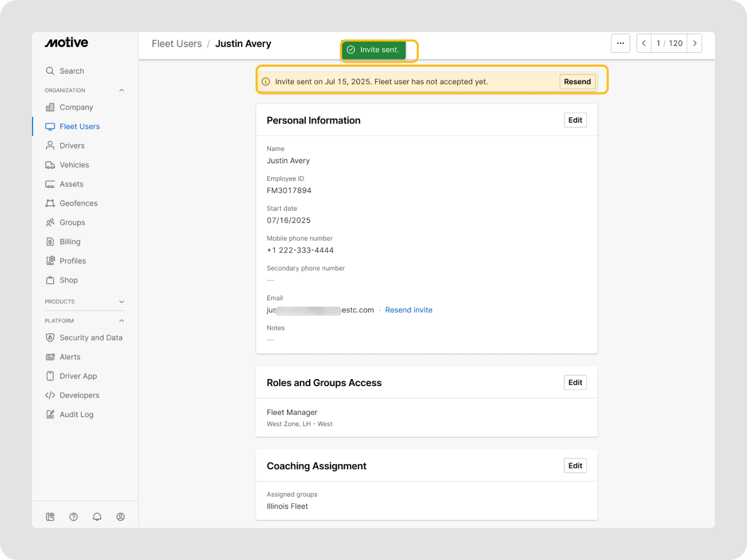Go to next fleet user arrow

click(694, 43)
